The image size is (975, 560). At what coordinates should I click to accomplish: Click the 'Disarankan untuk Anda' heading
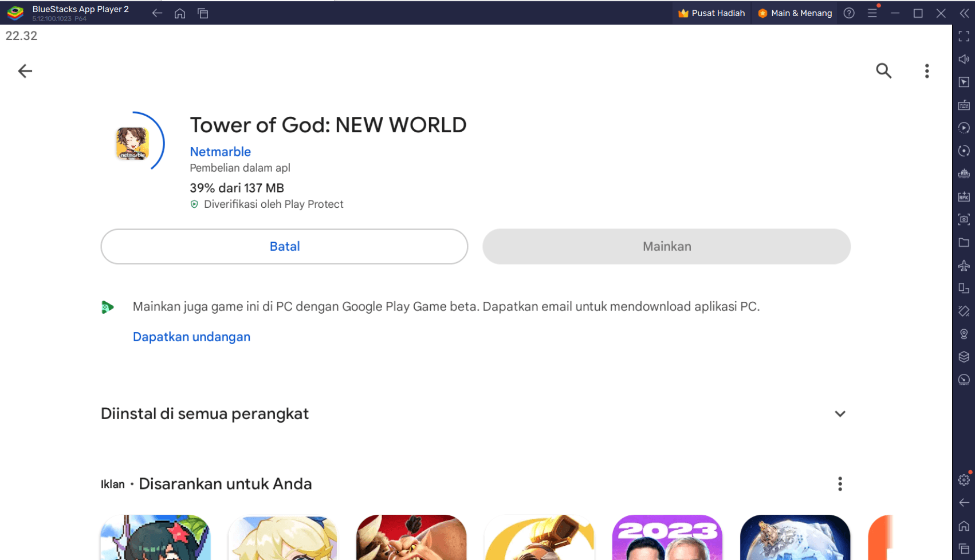tap(225, 484)
